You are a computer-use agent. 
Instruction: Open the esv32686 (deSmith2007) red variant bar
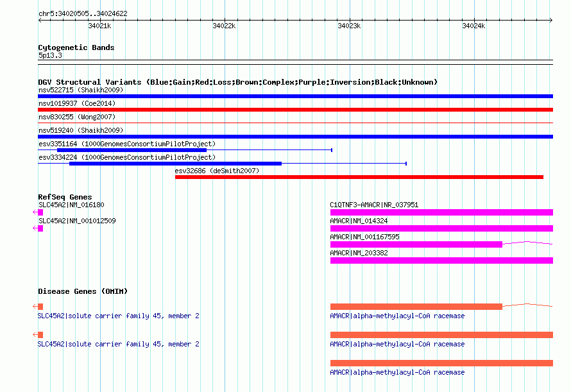(359, 177)
